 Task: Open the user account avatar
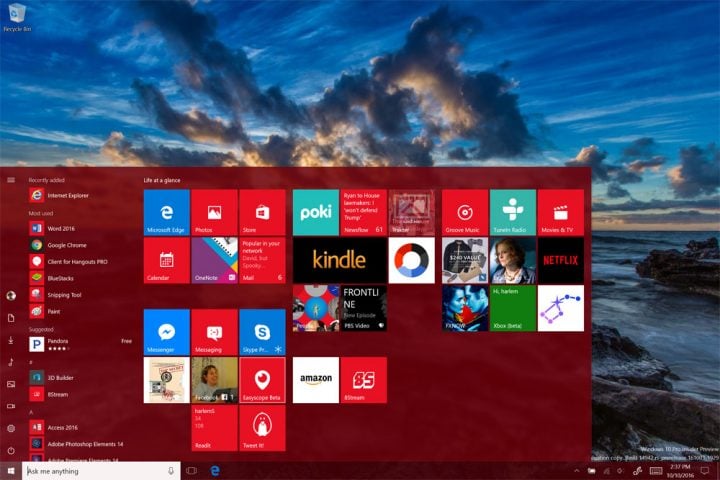click(x=11, y=295)
